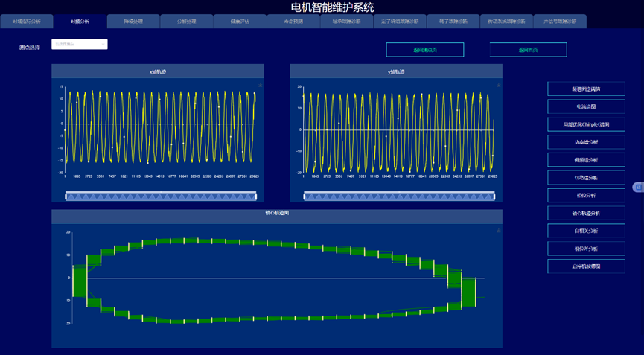
Task: Click the 相位分析 button
Action: coord(586,195)
